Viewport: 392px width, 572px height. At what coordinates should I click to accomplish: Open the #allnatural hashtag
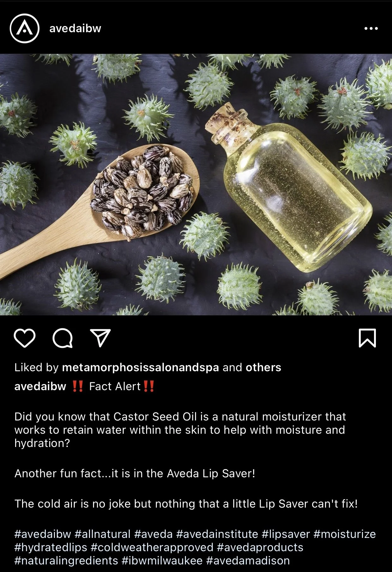[103, 534]
